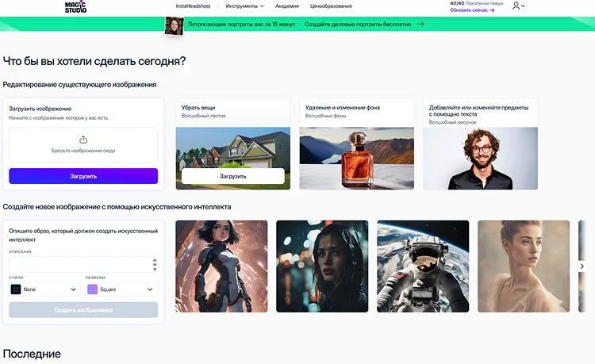Click the Волшебный рисунок subtitle
The image size is (595, 364).
[x=453, y=122]
